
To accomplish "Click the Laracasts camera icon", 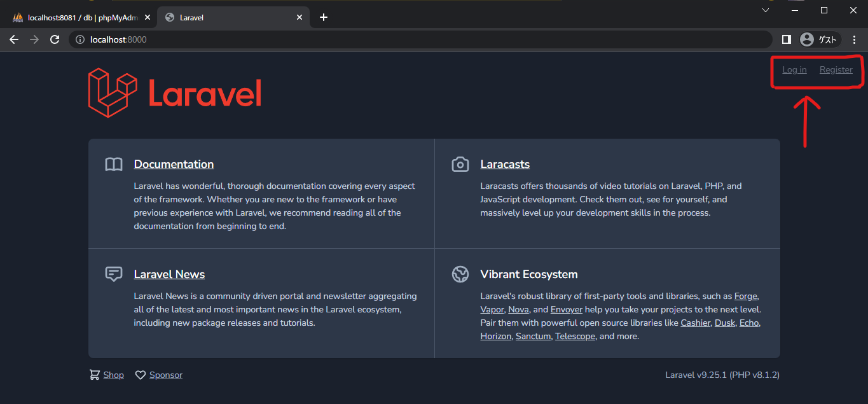I will [x=460, y=165].
